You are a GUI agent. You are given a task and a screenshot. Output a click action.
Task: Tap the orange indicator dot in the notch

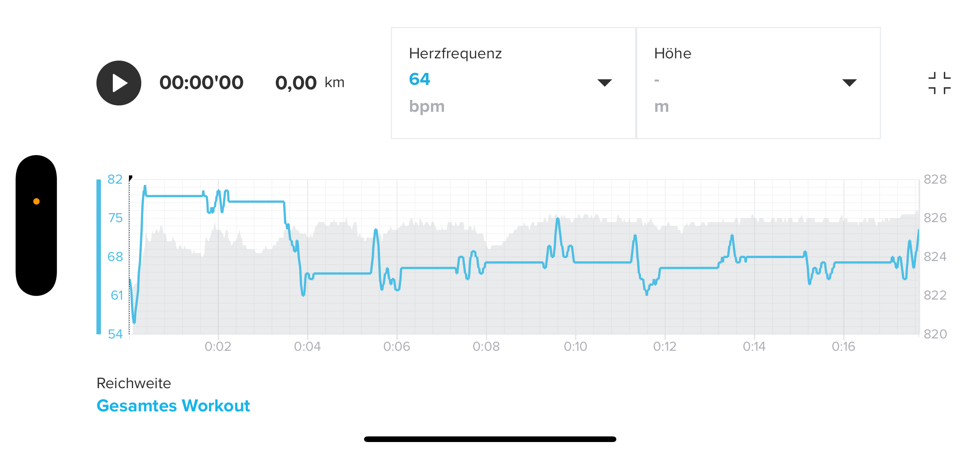[x=37, y=201]
